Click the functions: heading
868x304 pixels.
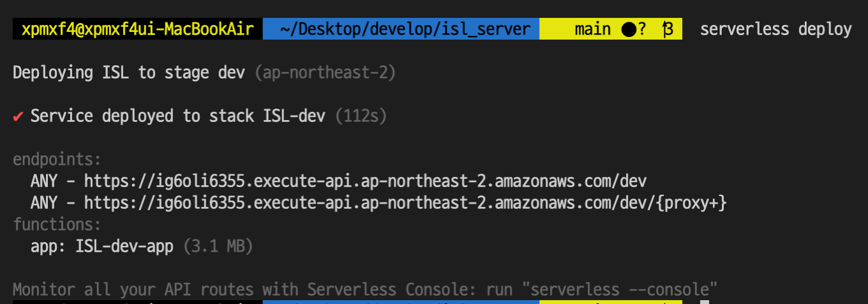coord(57,225)
